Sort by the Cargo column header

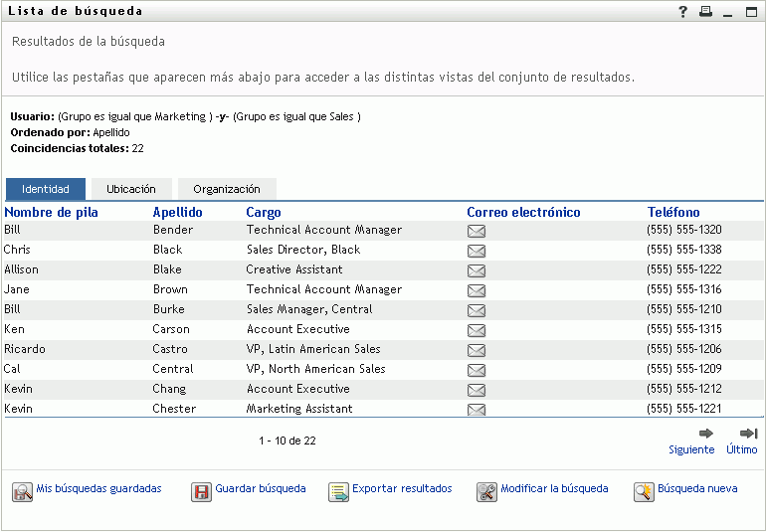(264, 212)
